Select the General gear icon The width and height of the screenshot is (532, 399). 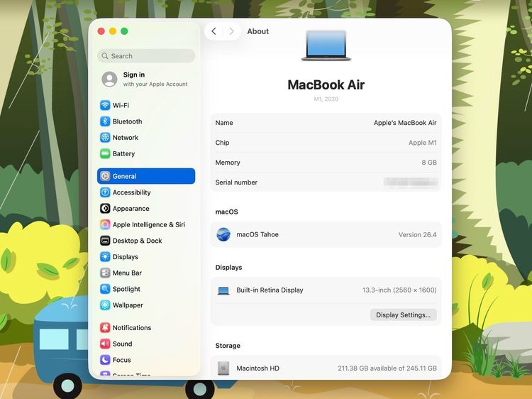pos(105,176)
